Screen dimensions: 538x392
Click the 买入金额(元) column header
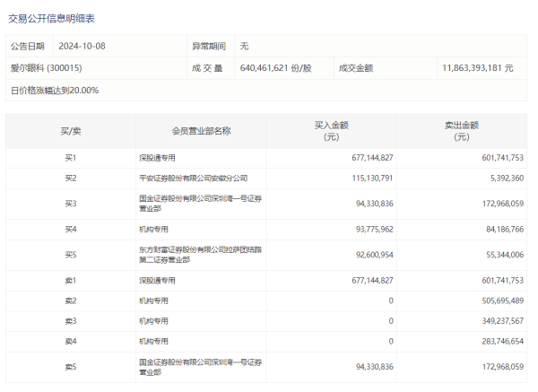(x=332, y=131)
